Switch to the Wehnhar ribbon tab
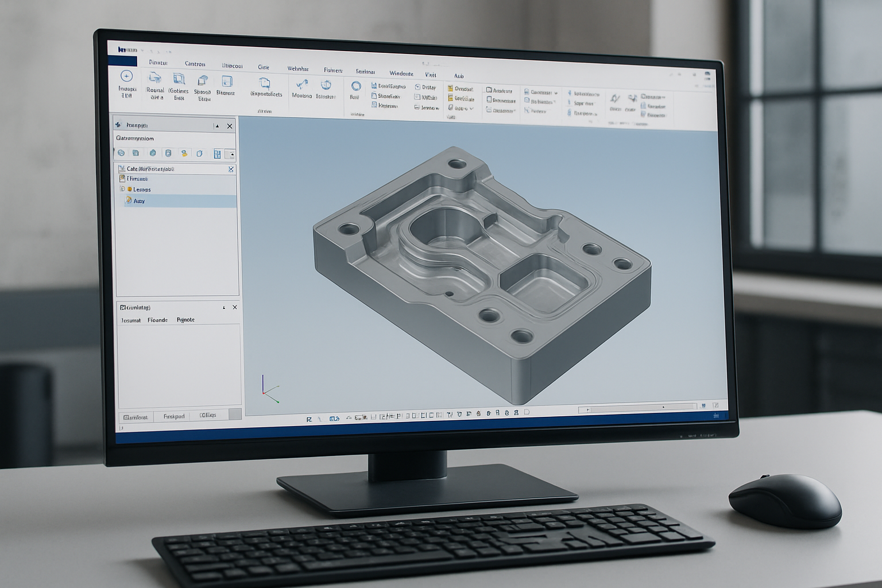Viewport: 882px width, 588px height. (298, 68)
